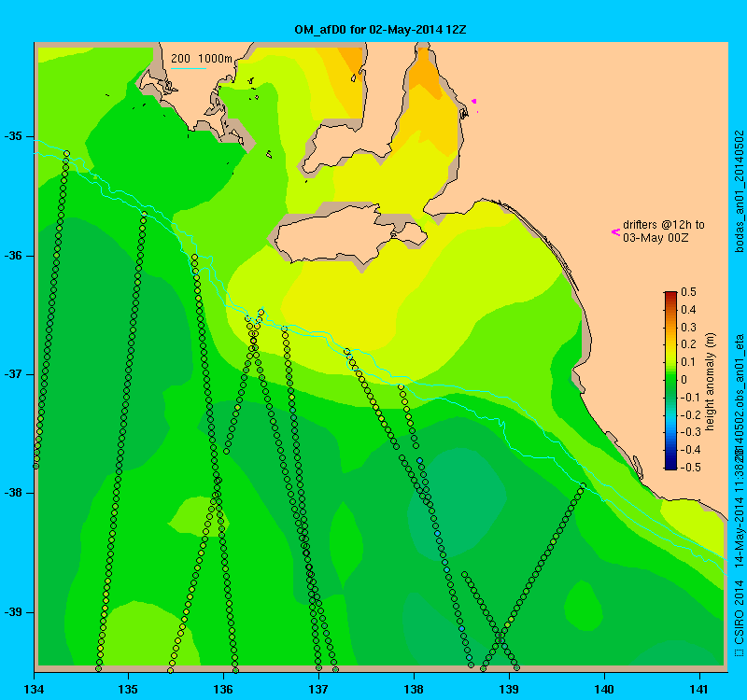
Task: Click the 0.3 colorbar tick label
Action: pyautogui.click(x=688, y=328)
